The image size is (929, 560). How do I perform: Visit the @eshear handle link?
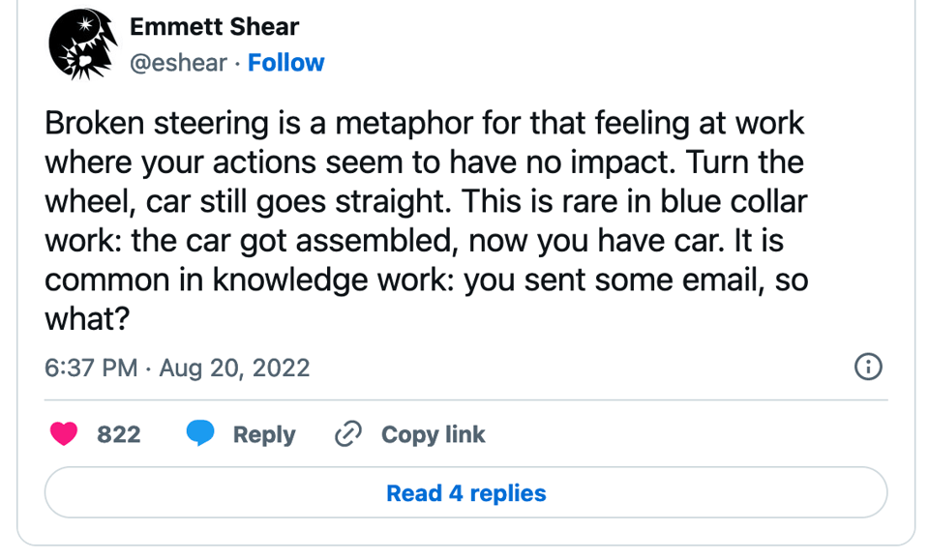tap(178, 63)
